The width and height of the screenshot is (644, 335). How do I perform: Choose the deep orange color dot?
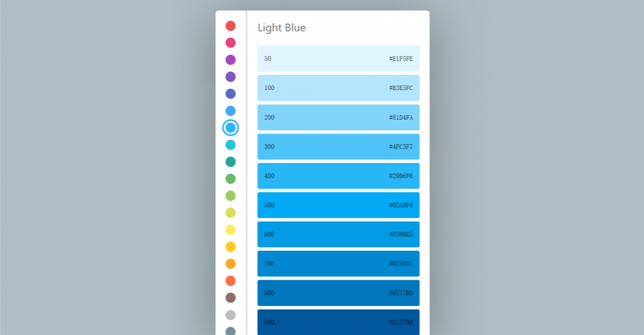230,281
